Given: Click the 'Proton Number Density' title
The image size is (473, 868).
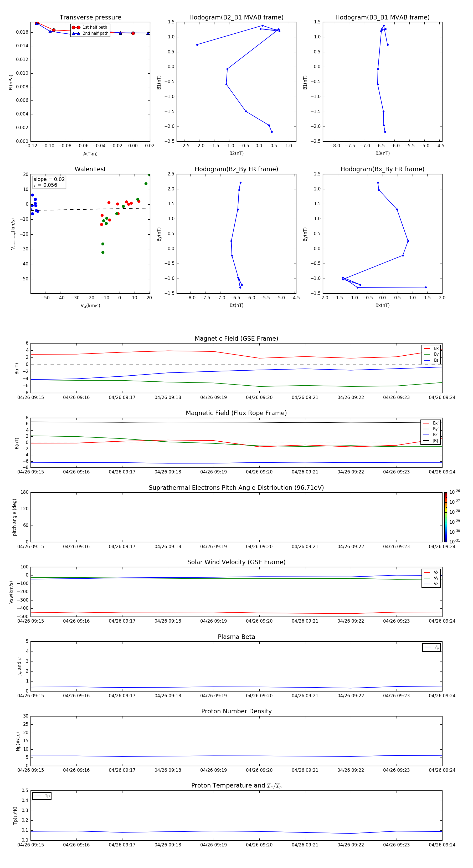Looking at the screenshot, I should [x=236, y=711].
